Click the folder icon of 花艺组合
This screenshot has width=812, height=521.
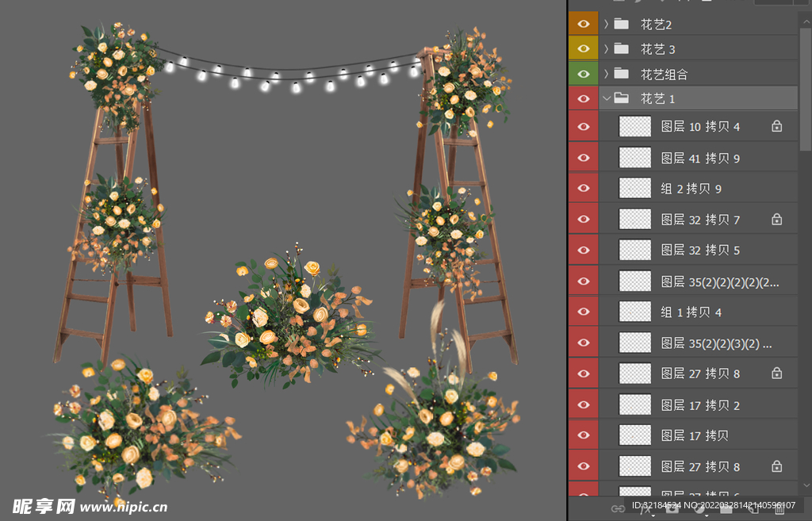[x=622, y=74]
